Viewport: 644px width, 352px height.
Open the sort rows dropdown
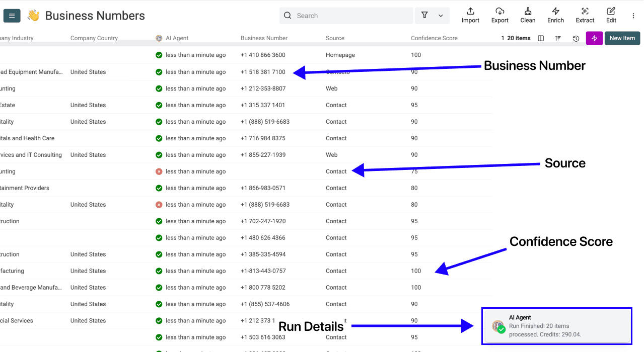pos(558,38)
